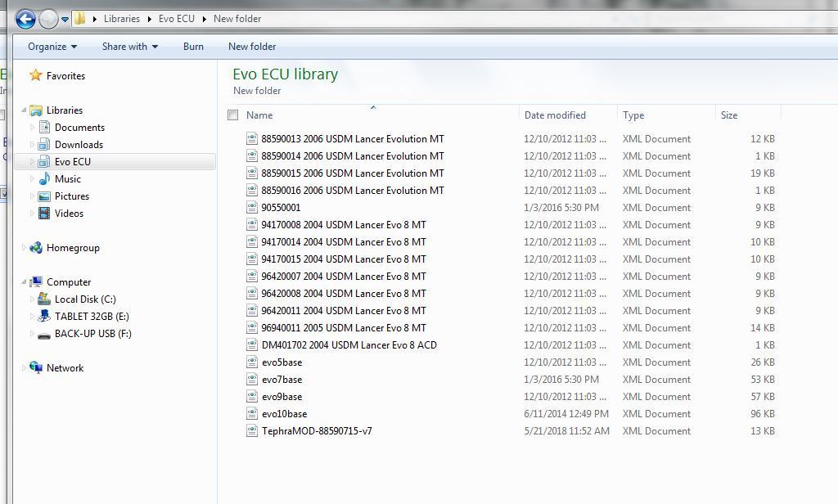Viewport: 838px width, 504px height.
Task: Open the Organize dropdown menu
Action: (52, 47)
